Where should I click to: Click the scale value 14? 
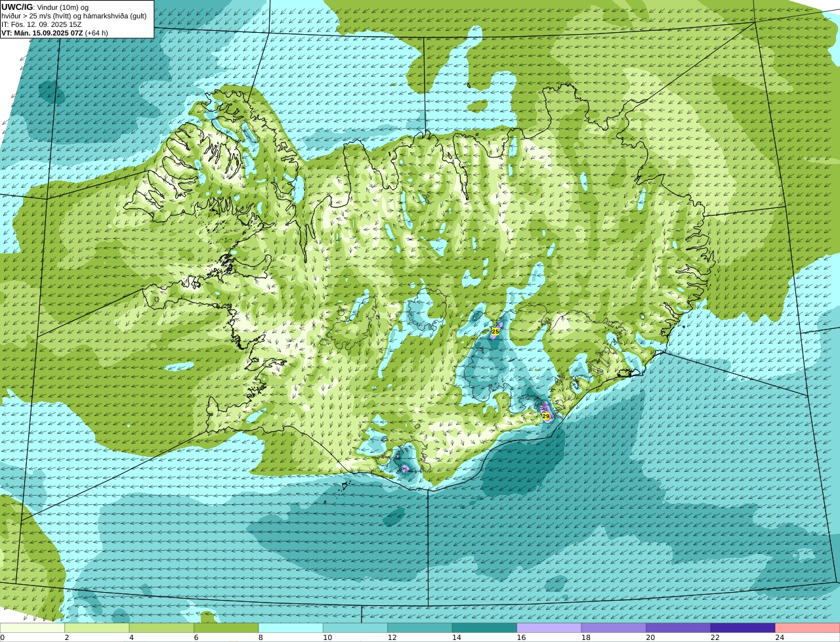coord(457,637)
